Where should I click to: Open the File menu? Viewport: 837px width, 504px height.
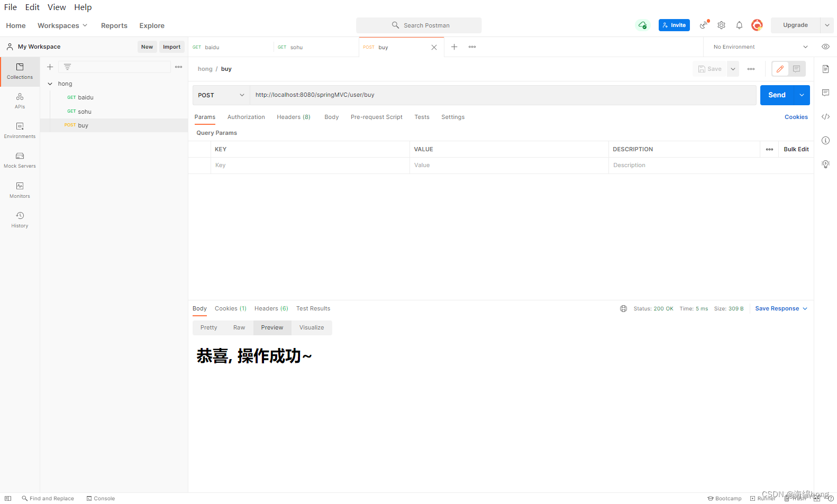click(x=11, y=7)
